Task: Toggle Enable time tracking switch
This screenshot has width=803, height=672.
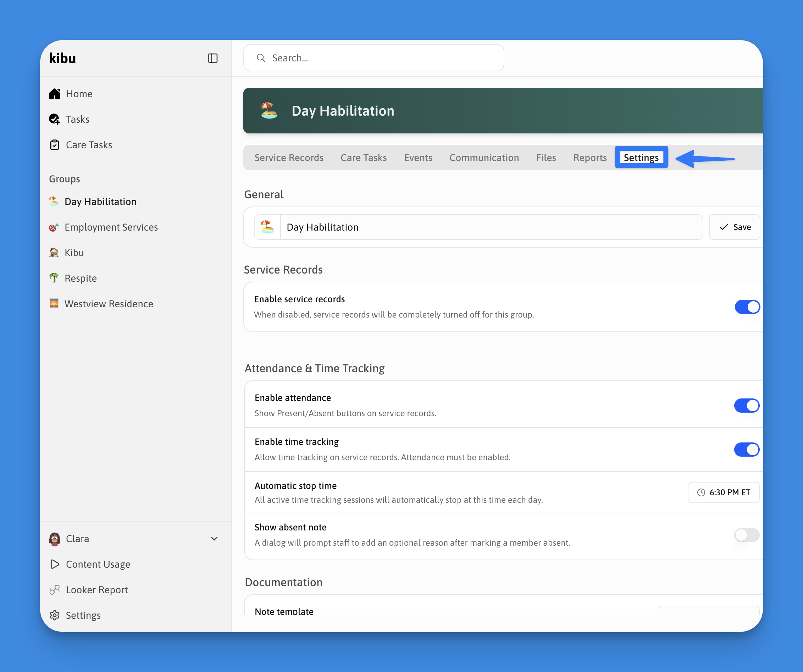Action: (746, 450)
